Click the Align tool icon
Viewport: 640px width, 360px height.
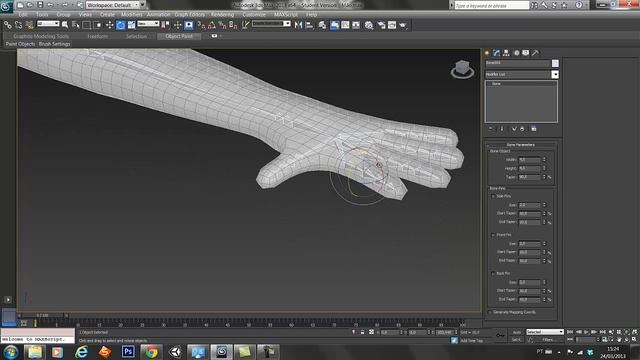coord(309,25)
